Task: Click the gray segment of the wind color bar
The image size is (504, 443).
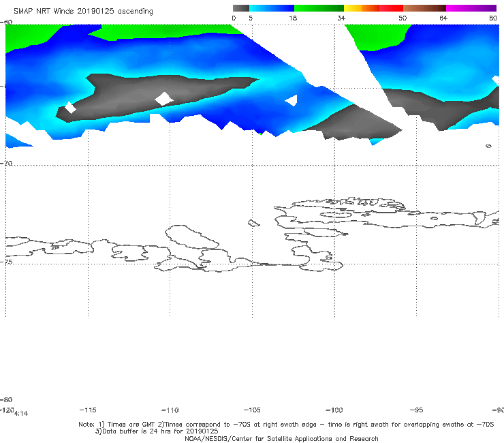Action: 240,8
